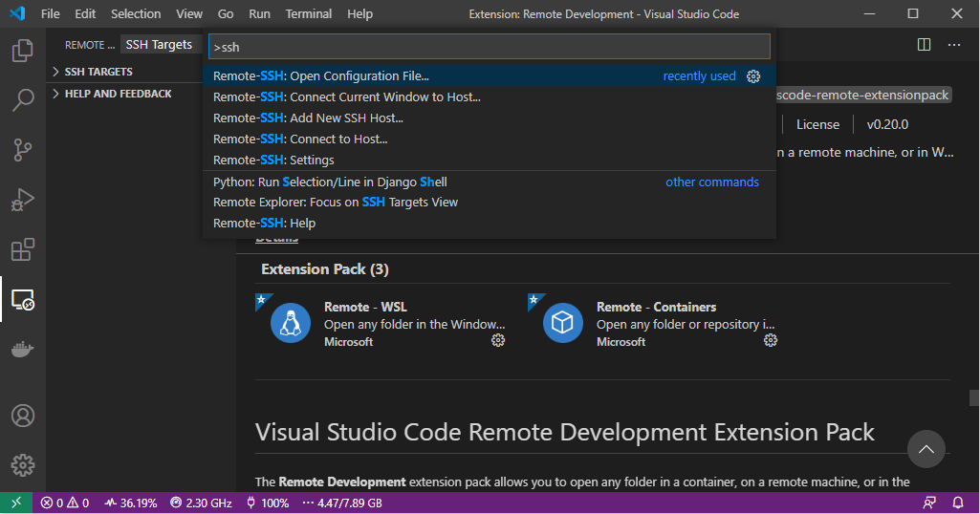Select Remote-SSH: Connect Current Window to Host
This screenshot has width=980, height=514.
[489, 96]
